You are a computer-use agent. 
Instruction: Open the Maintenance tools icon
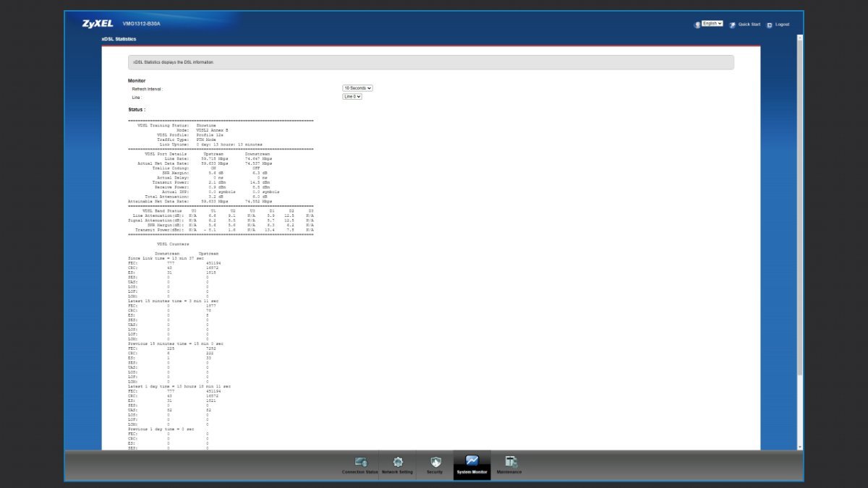[511, 461]
